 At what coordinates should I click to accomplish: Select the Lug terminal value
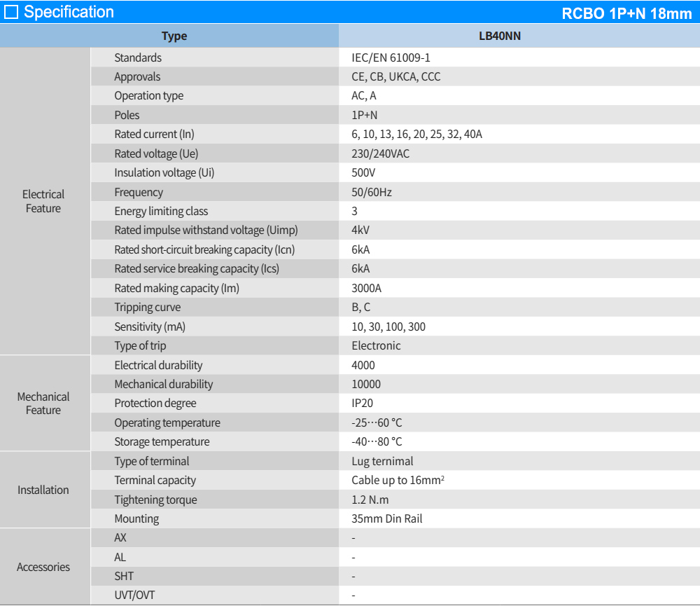pyautogui.click(x=382, y=462)
